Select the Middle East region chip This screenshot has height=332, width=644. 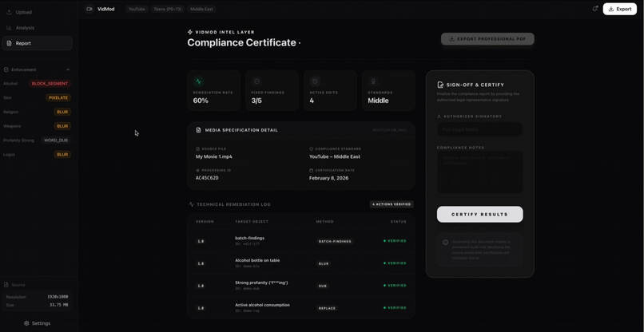[201, 9]
